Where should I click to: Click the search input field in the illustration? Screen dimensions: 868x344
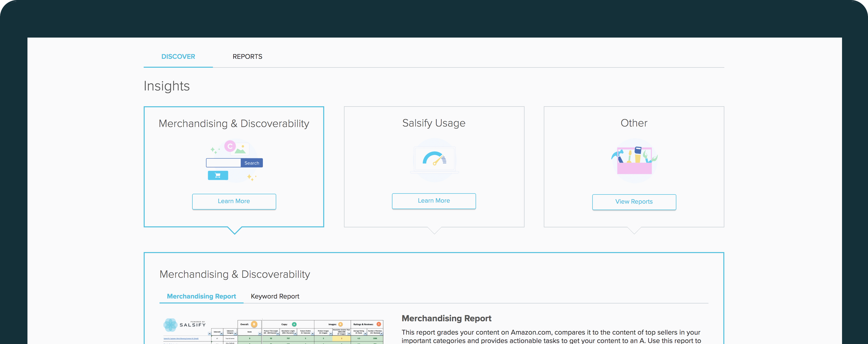[223, 163]
